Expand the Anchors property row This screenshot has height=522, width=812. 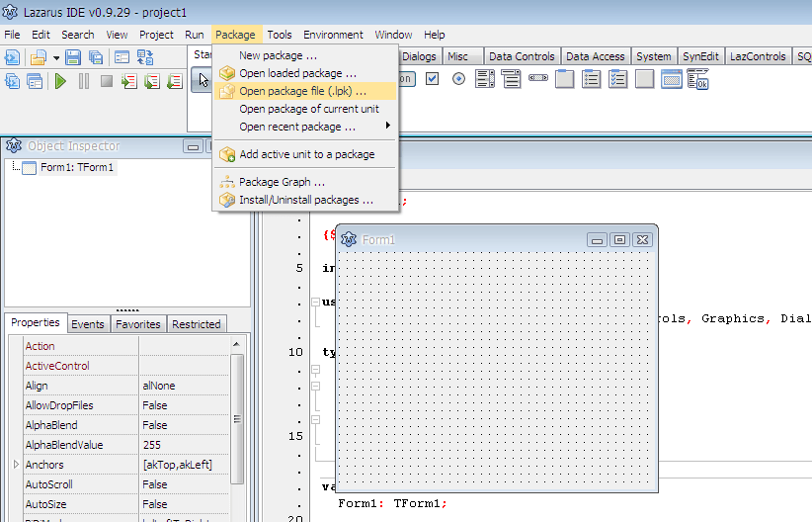pyautogui.click(x=16, y=465)
